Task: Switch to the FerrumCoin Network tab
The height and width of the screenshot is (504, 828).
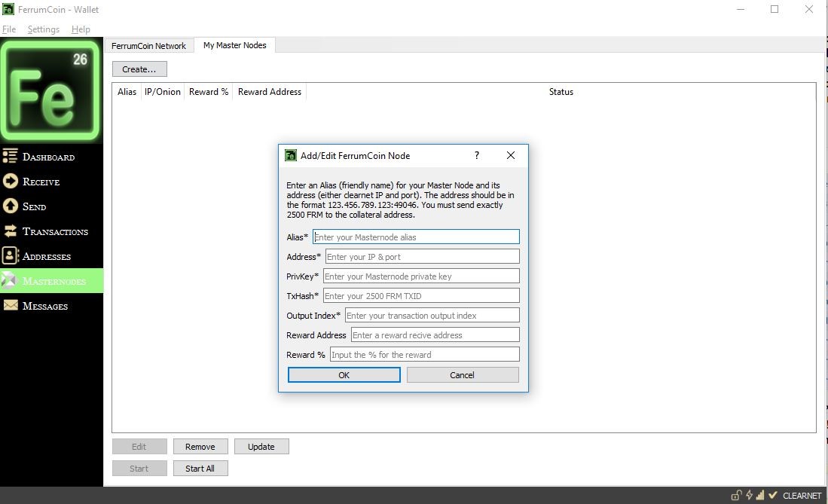Action: tap(149, 46)
